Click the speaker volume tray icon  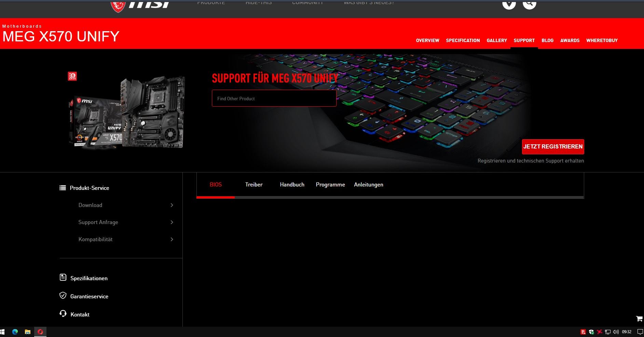click(x=616, y=332)
